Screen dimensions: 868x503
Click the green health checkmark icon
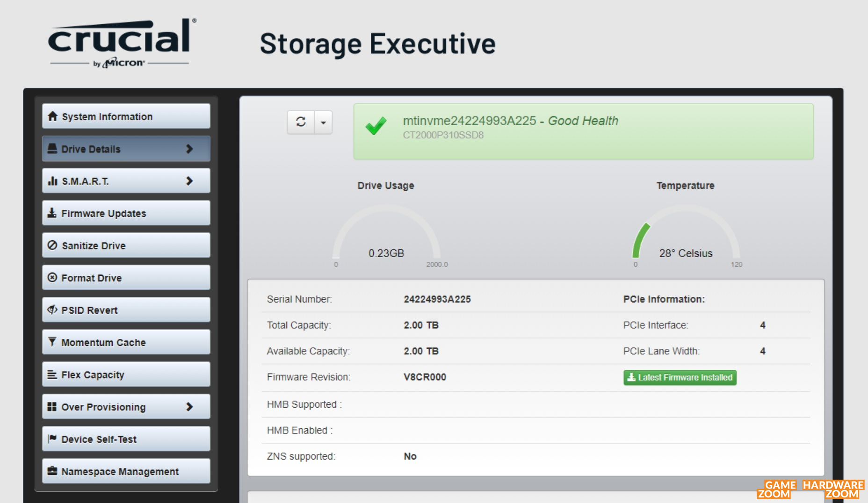point(376,125)
